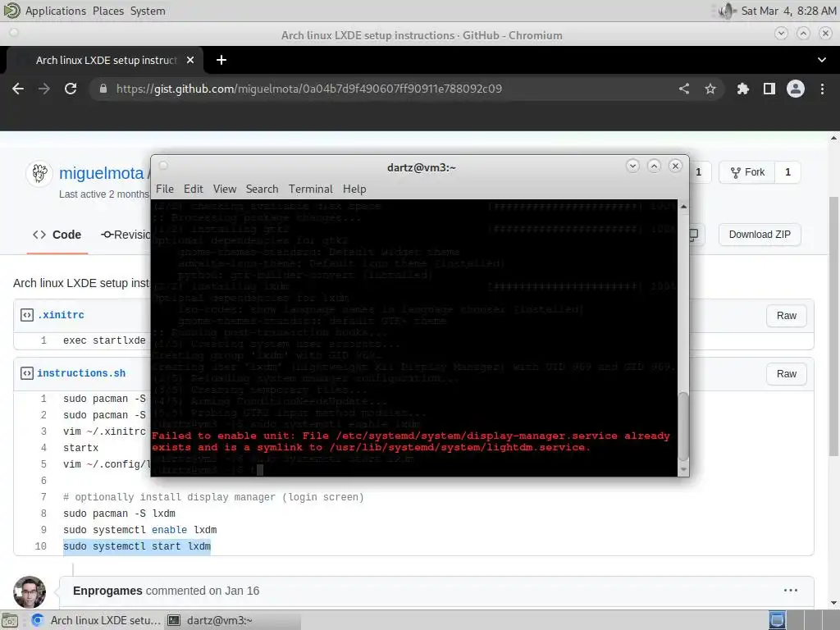The height and width of the screenshot is (630, 840).
Task: Click the clock showing Sat Mar 4
Action: 788,11
